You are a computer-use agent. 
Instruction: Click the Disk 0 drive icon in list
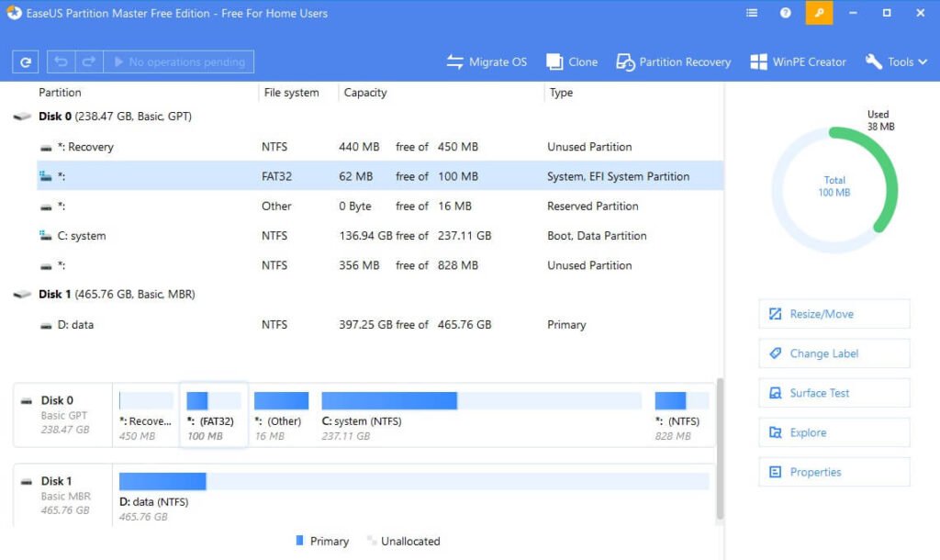tap(22, 117)
